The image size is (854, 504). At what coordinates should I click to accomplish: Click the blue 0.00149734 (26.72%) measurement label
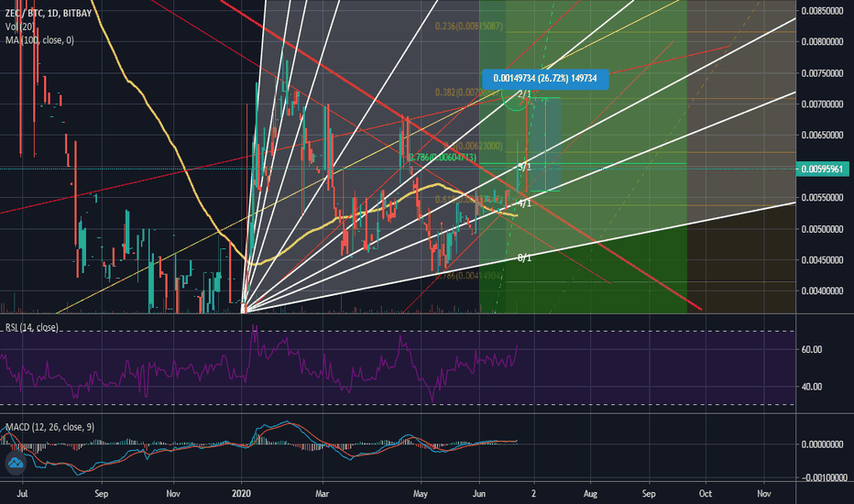(x=545, y=79)
